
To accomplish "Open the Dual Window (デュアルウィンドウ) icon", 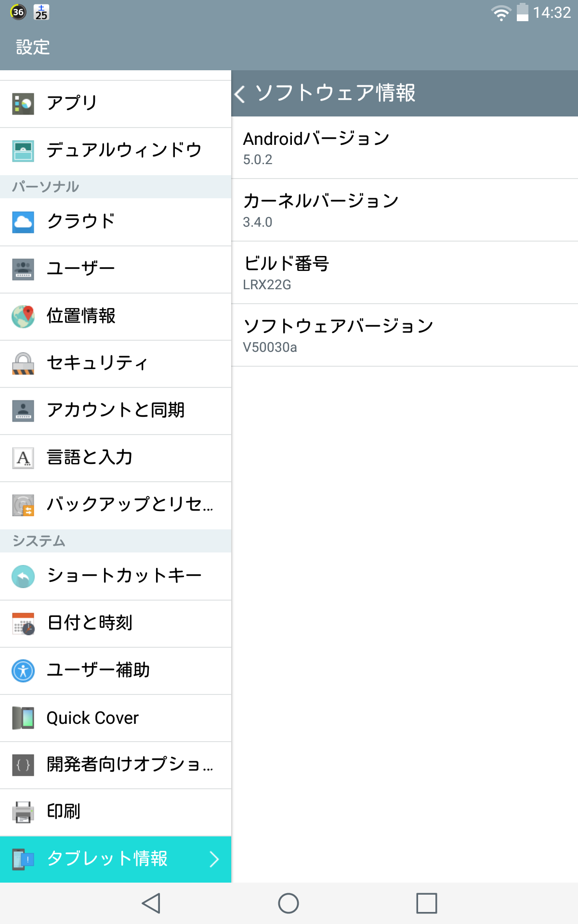I will click(x=23, y=151).
